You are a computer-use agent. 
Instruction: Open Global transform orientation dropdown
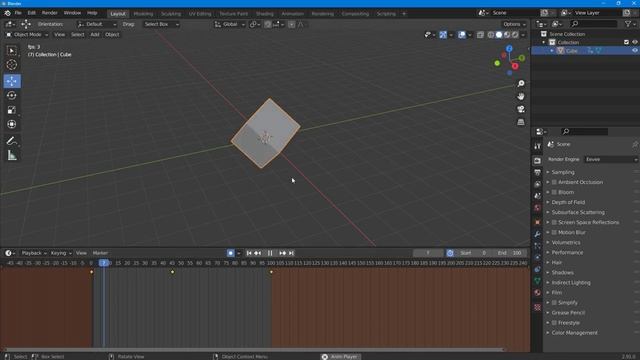click(229, 24)
